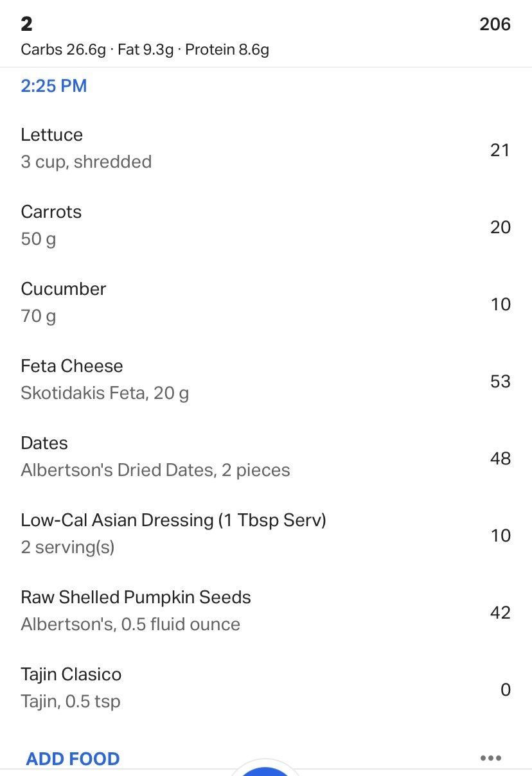Tap the 53 calorie value for Feta
532x776 pixels.
click(x=500, y=382)
